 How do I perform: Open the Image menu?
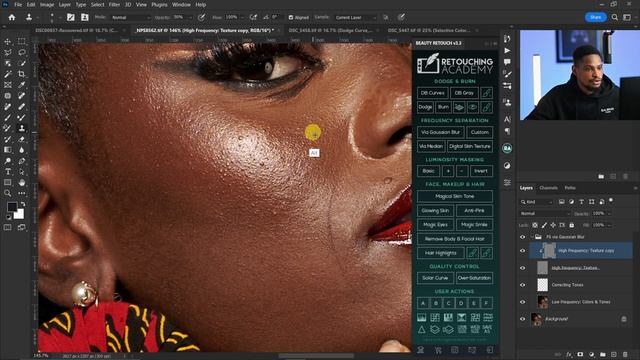47,4
